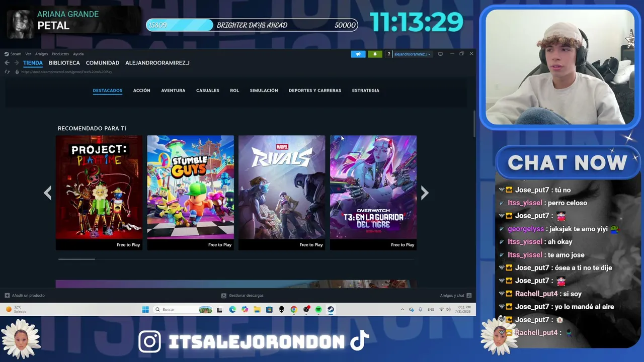
Task: Open the Alienware app on the taskbar
Action: coord(282,310)
